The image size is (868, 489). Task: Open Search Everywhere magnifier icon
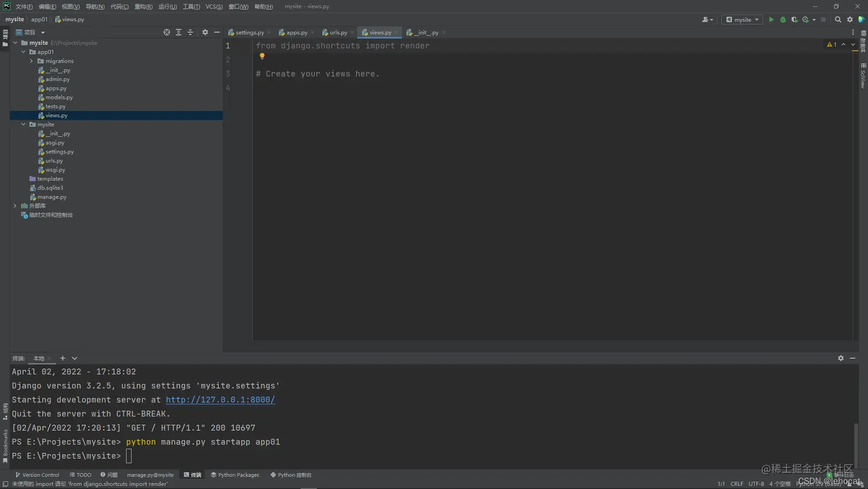click(x=838, y=20)
